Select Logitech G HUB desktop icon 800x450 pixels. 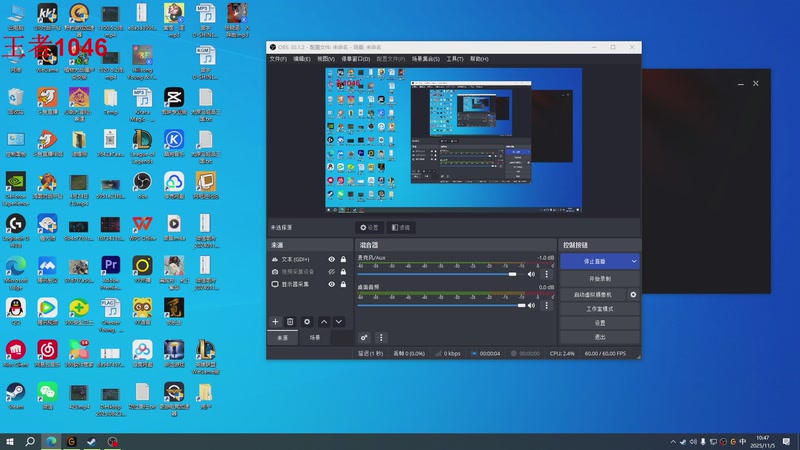pos(16,231)
